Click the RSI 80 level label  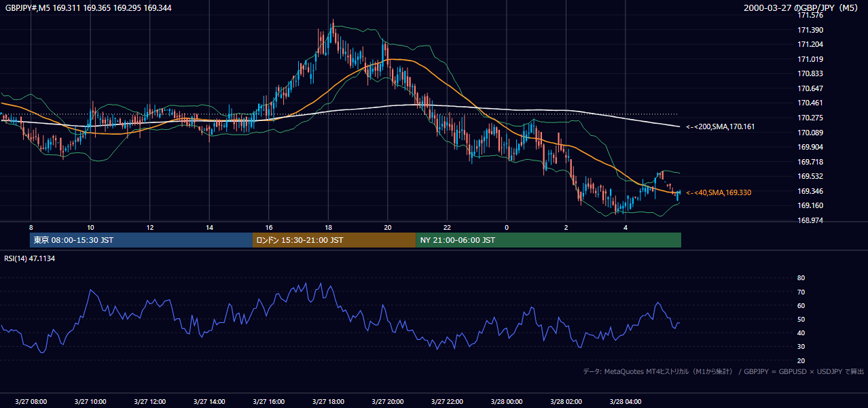point(801,278)
